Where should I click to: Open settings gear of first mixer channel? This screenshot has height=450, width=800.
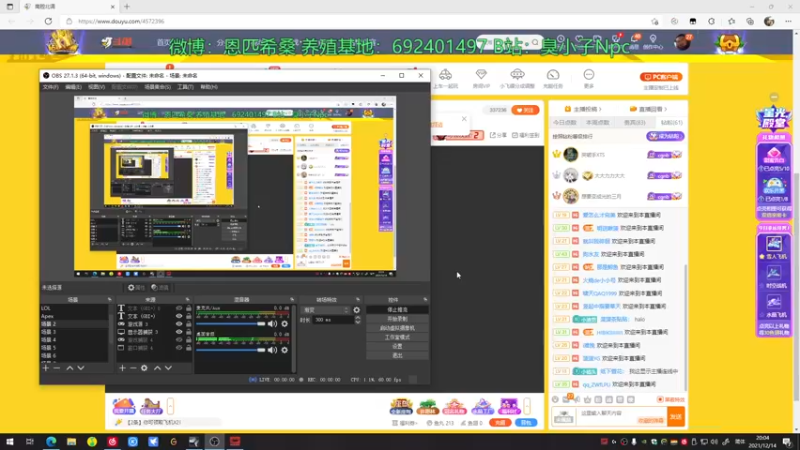pyautogui.click(x=285, y=323)
